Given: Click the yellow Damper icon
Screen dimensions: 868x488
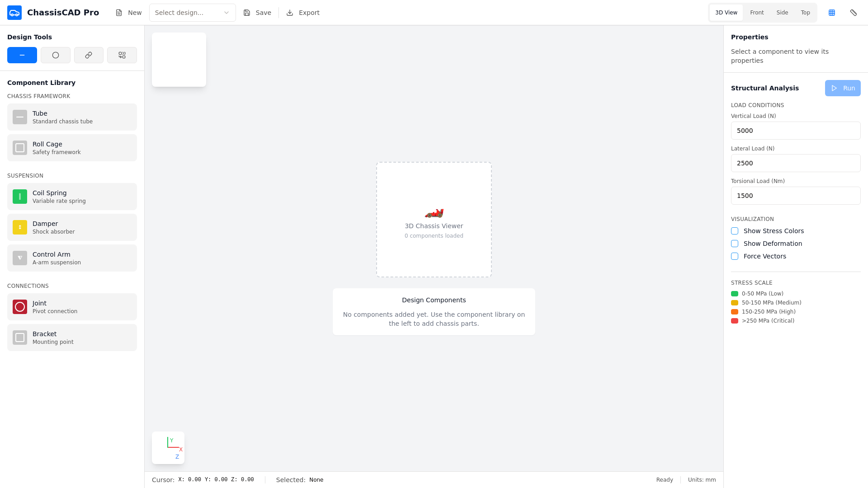Looking at the screenshot, I should tap(20, 227).
